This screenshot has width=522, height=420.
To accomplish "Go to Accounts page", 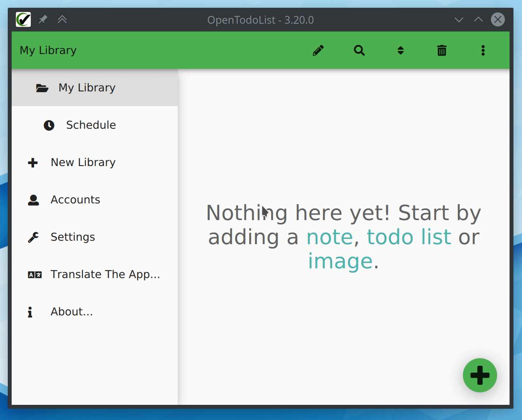I will point(95,200).
